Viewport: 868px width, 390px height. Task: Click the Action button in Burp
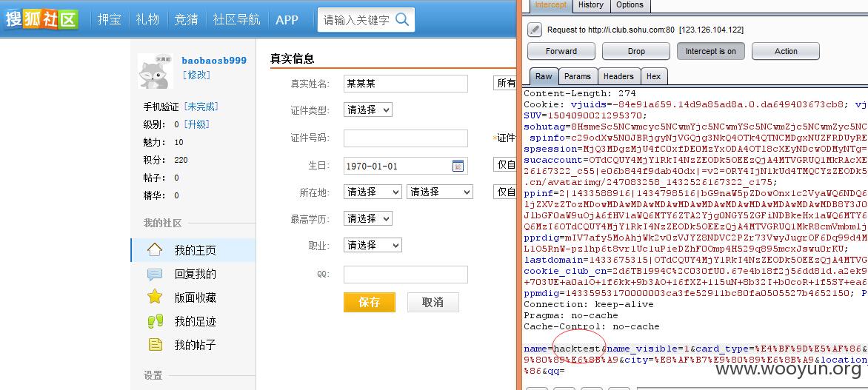tap(786, 51)
